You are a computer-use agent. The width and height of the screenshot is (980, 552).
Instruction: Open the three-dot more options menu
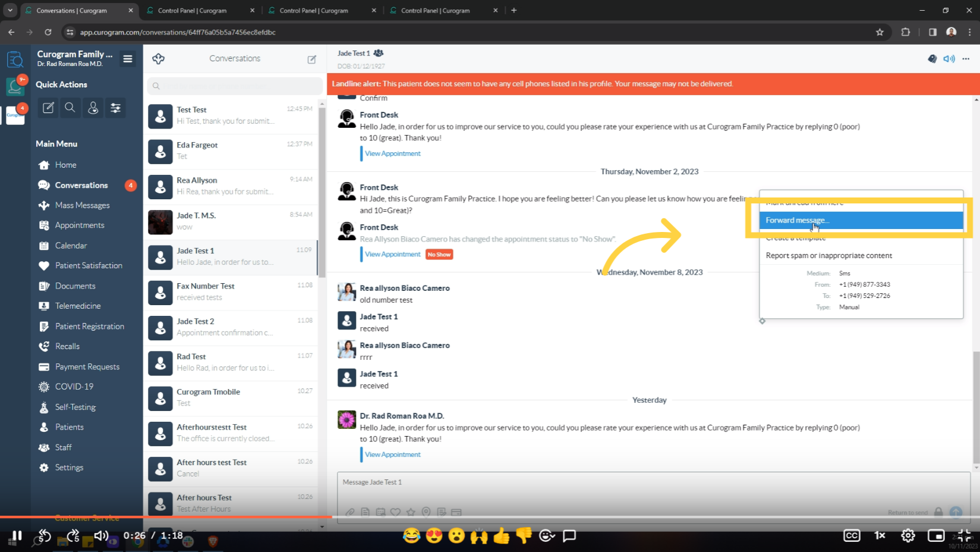pos(966,58)
